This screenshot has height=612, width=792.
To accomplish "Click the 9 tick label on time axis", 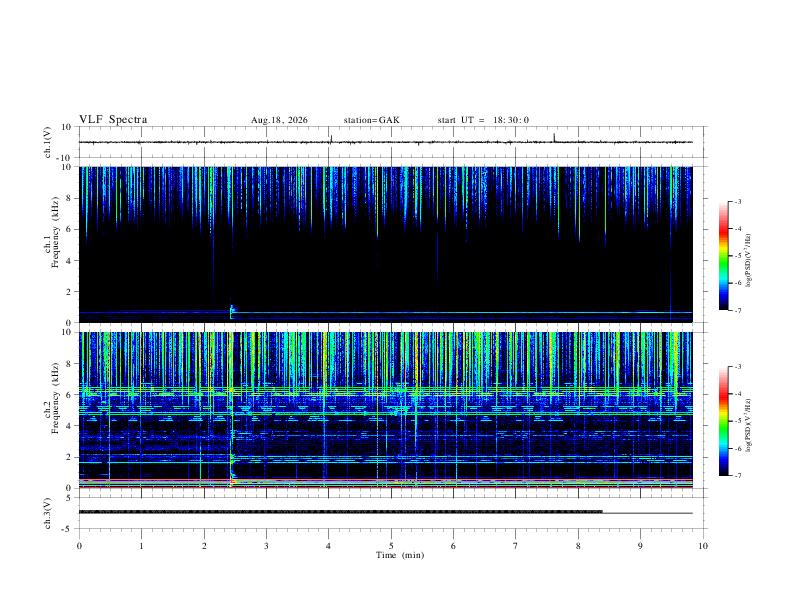I will [x=640, y=546].
